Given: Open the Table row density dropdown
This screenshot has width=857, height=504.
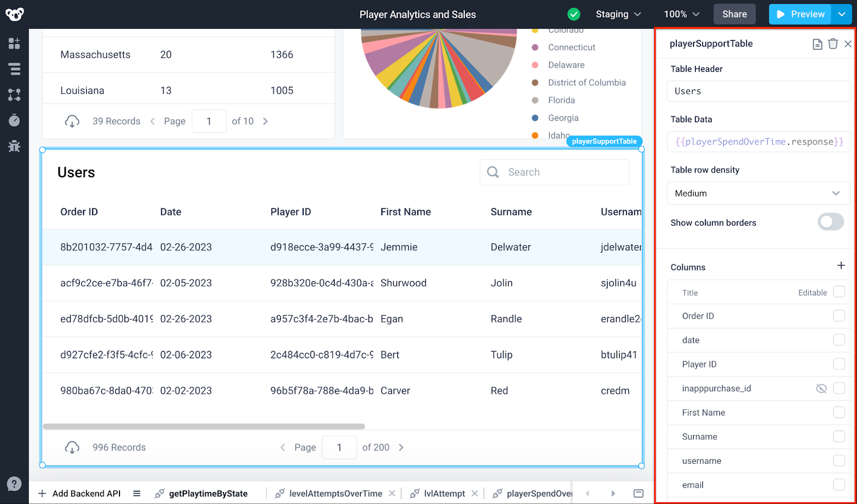Looking at the screenshot, I should coord(758,193).
